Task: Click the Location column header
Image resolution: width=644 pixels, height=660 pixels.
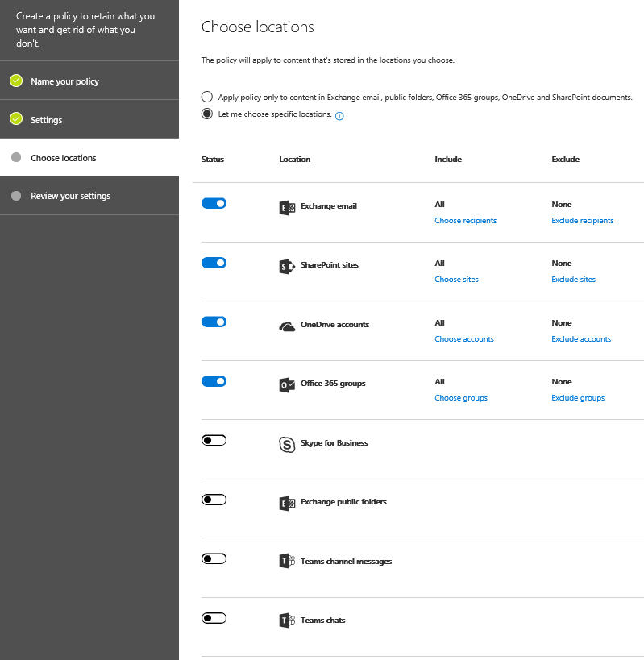Action: pyautogui.click(x=295, y=159)
